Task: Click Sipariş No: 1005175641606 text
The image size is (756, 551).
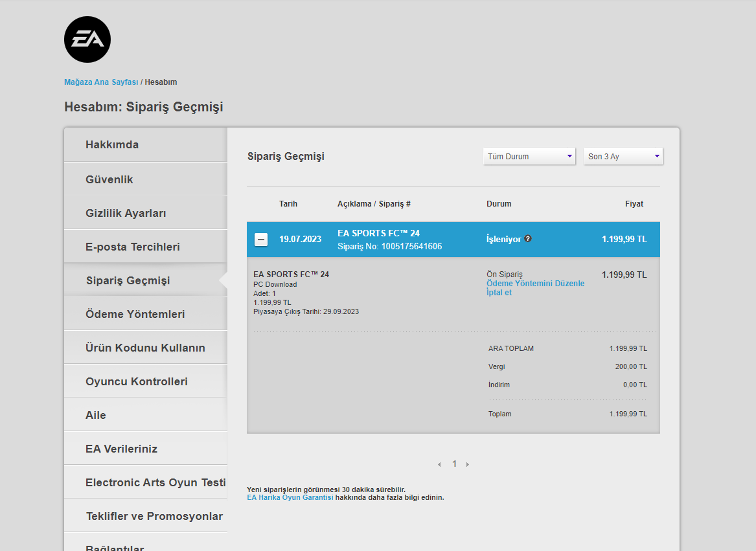Action: pos(389,246)
